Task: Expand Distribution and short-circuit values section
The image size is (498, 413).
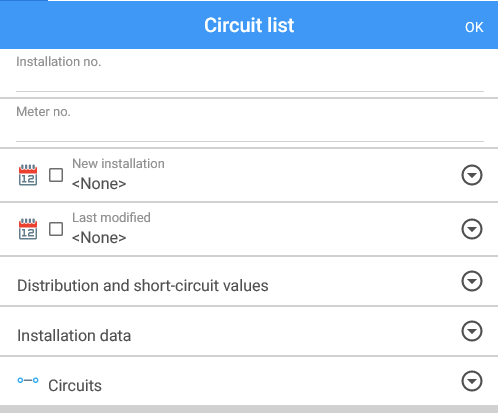Action: (x=472, y=281)
